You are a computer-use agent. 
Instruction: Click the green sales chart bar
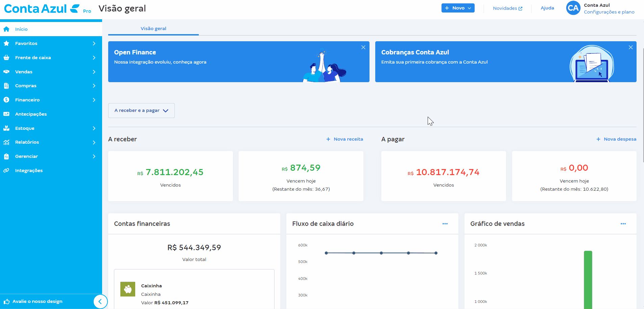pyautogui.click(x=588, y=280)
